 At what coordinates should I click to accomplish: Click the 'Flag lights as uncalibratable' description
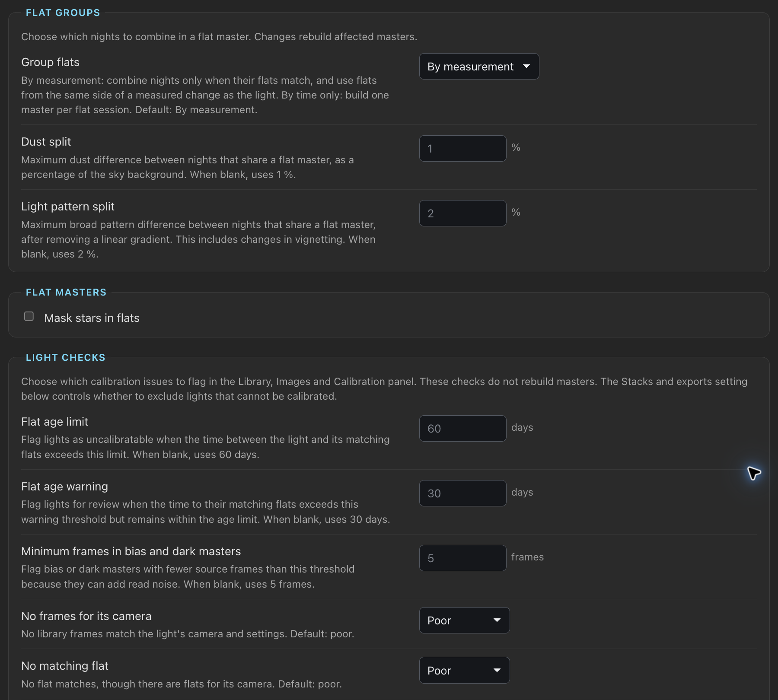(x=205, y=447)
